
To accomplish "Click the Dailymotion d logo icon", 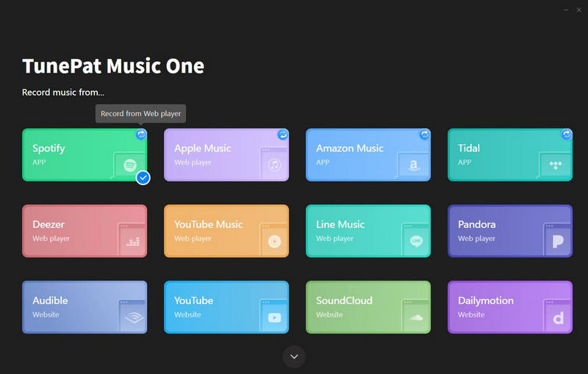I will [x=558, y=318].
